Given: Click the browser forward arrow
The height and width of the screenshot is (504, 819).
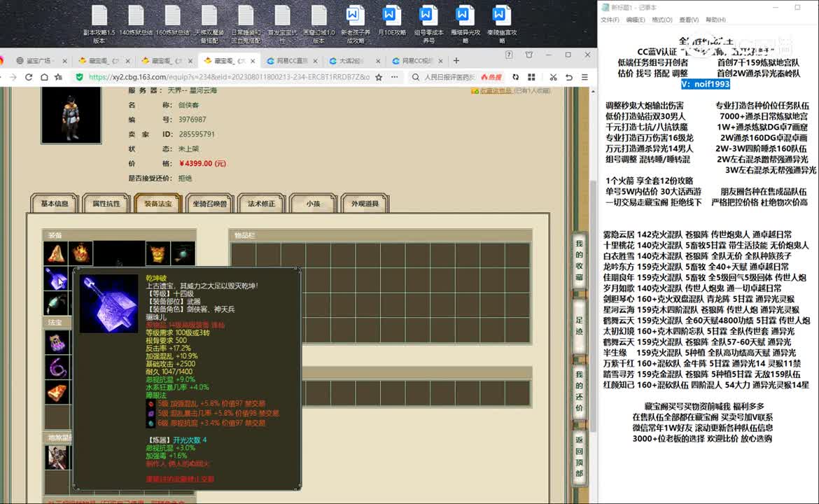Looking at the screenshot, I should (13, 77).
